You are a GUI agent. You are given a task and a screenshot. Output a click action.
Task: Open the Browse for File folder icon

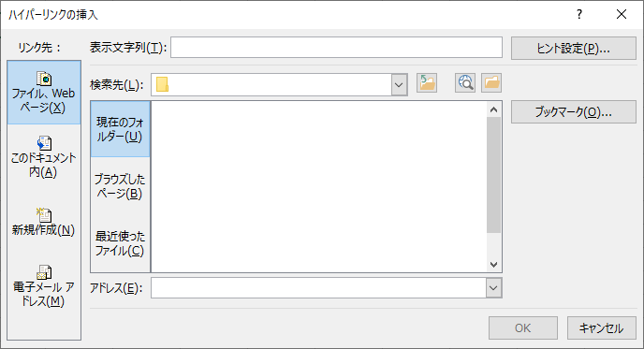pos(491,83)
